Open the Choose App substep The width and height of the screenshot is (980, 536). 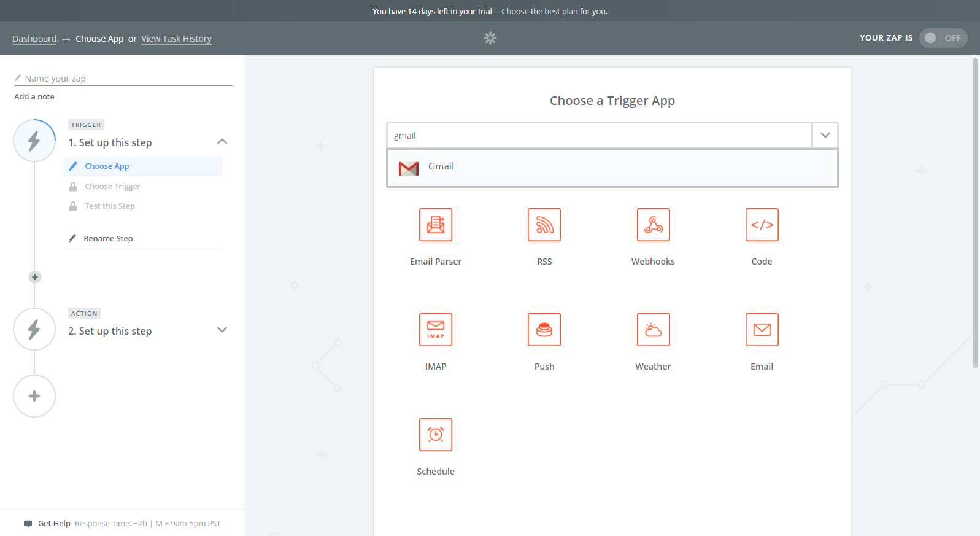(142, 166)
